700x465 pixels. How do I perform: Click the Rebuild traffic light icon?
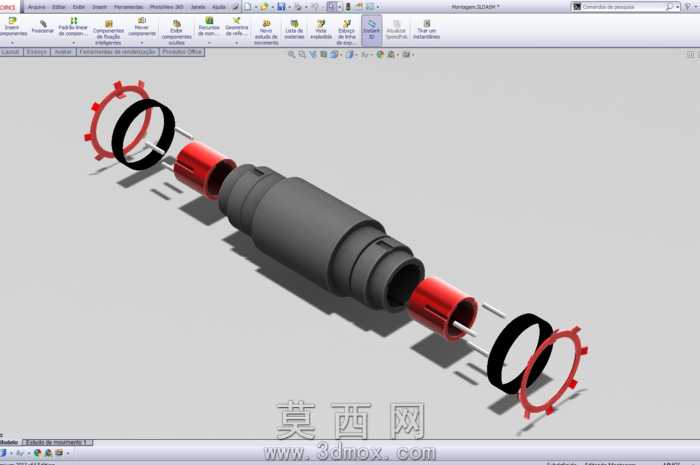tap(348, 7)
